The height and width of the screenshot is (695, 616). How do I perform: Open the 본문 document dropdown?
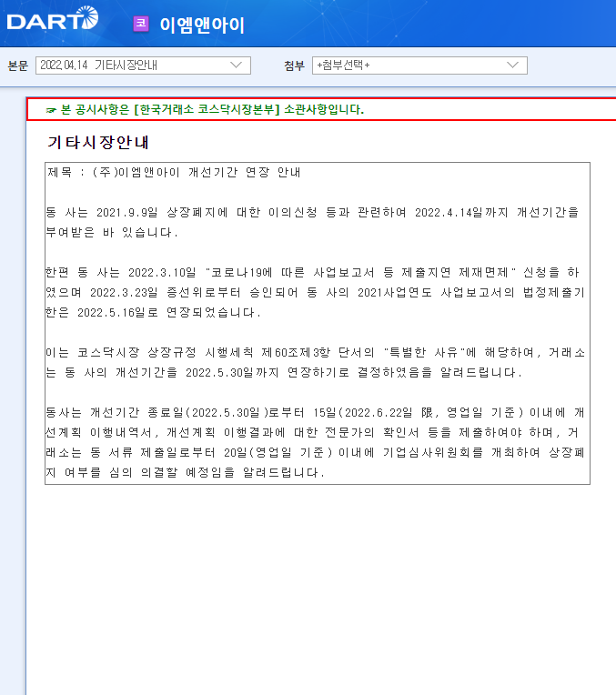[x=143, y=65]
